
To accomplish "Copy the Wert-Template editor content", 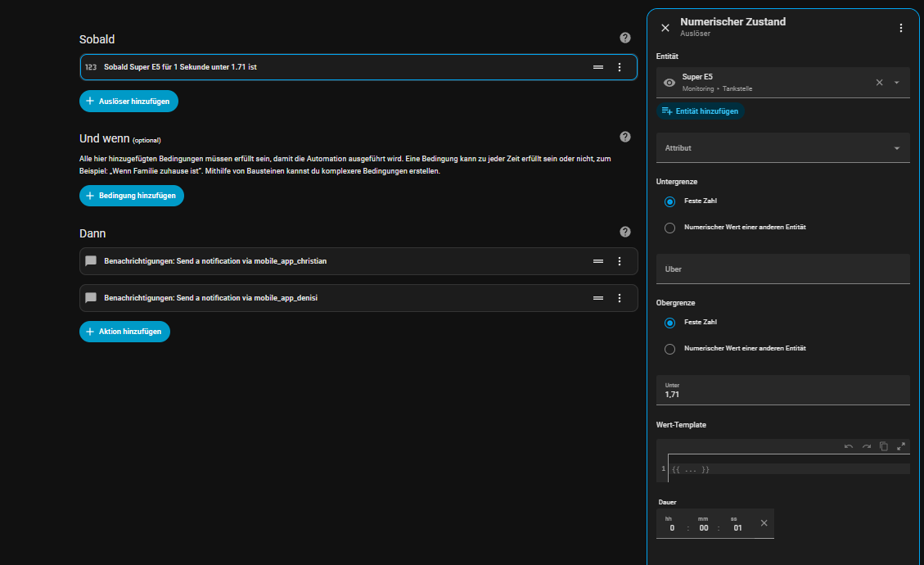I will (x=884, y=446).
